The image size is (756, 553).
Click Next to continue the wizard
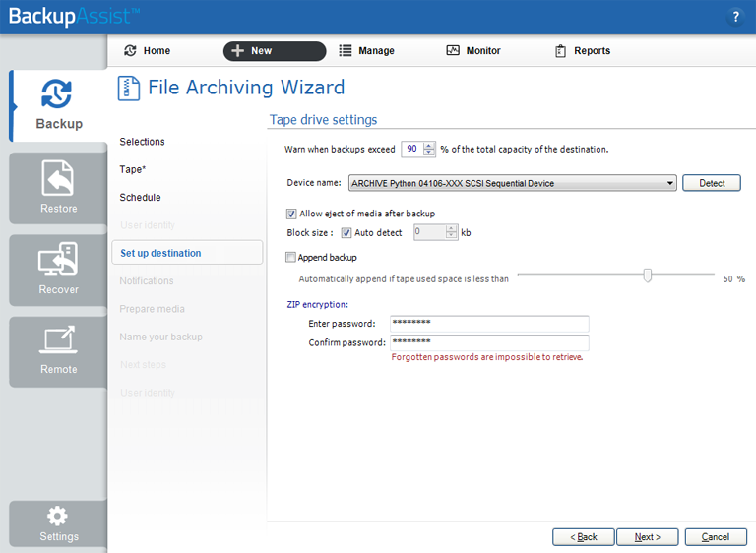(647, 537)
